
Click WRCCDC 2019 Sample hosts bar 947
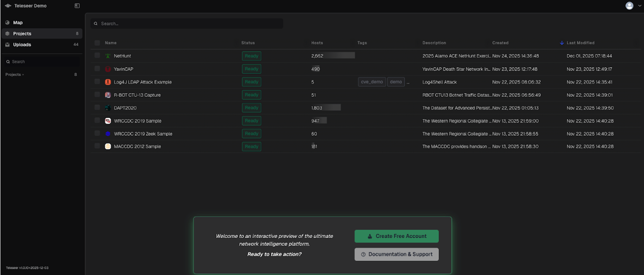pyautogui.click(x=319, y=121)
